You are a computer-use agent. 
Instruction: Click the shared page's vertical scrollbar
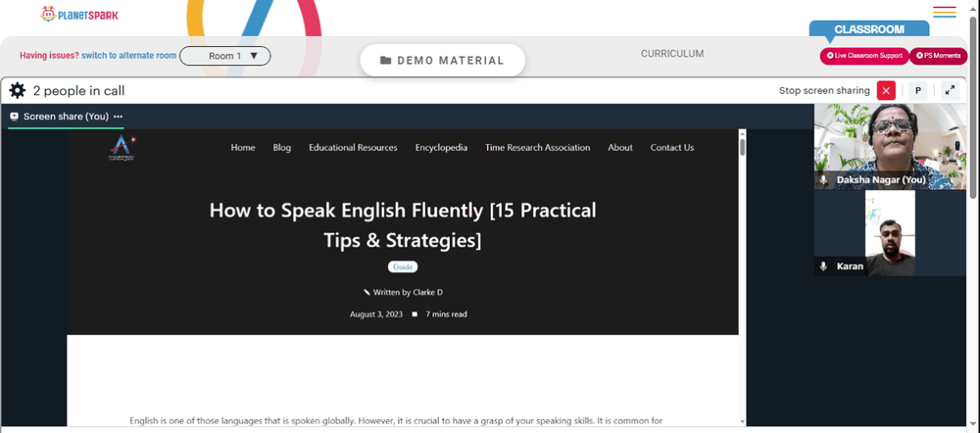(x=743, y=277)
